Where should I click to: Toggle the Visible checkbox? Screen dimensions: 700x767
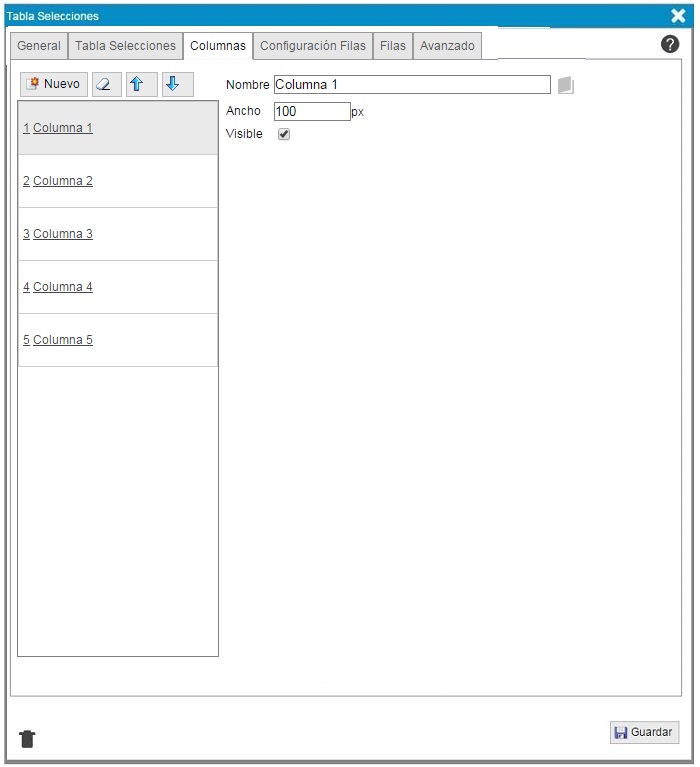284,134
